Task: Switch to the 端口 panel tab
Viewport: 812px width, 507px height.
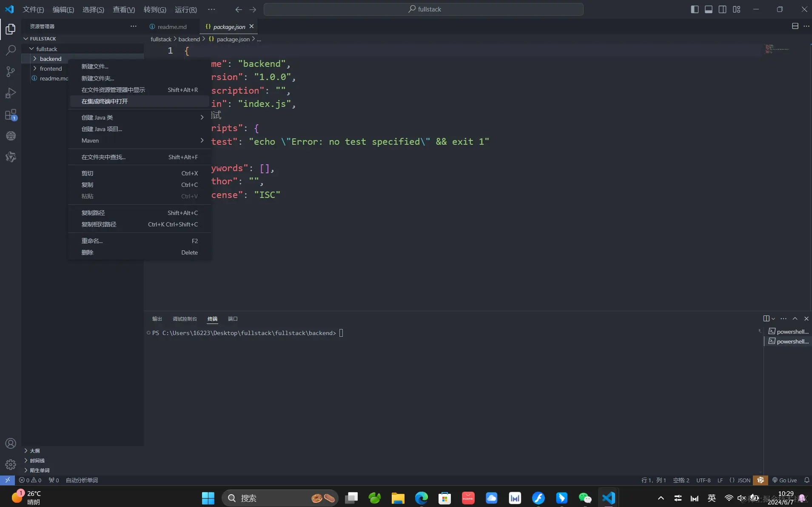Action: [233, 319]
